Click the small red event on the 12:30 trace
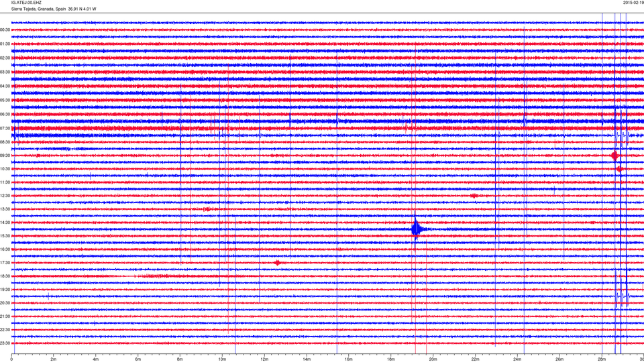 (x=474, y=196)
